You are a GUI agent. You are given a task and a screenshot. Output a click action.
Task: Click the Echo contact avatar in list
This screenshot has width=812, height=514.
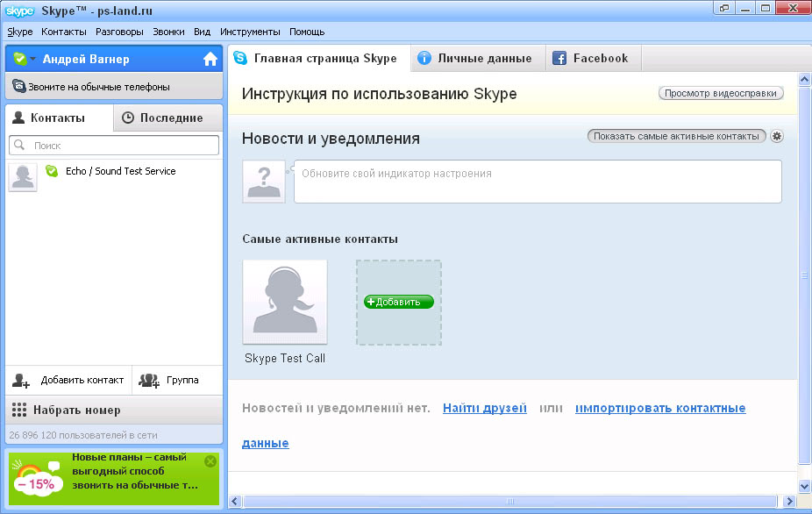[x=23, y=177]
